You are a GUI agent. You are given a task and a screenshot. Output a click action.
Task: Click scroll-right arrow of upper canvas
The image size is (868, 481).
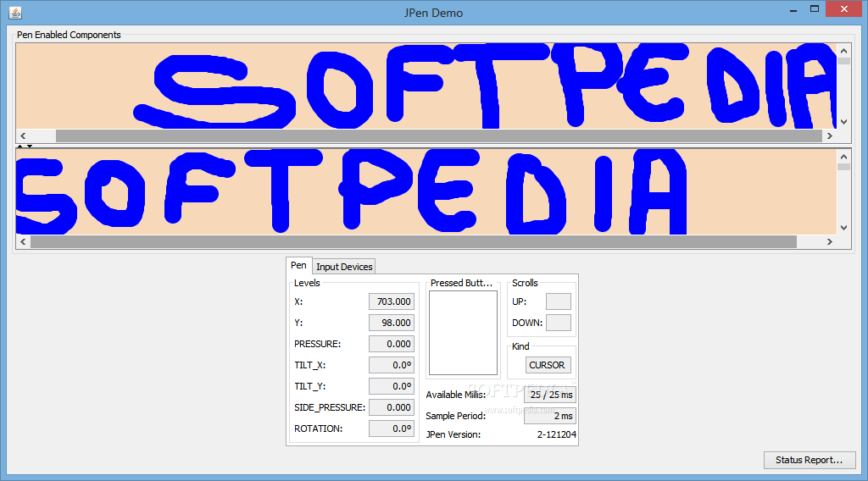coord(829,135)
